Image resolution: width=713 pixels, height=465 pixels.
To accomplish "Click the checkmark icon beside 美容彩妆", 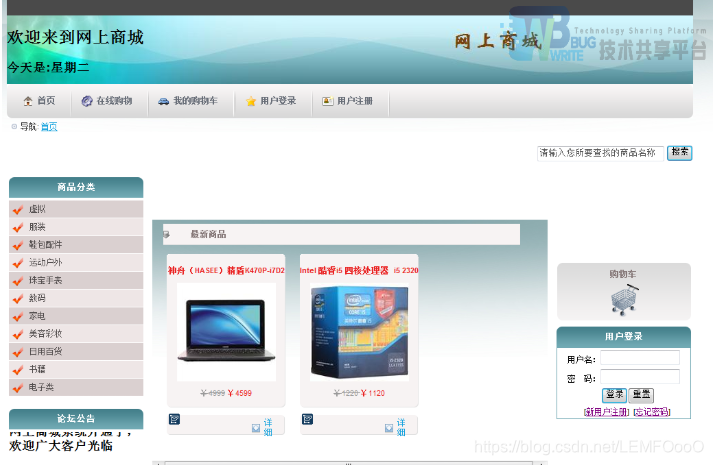I will pyautogui.click(x=18, y=334).
